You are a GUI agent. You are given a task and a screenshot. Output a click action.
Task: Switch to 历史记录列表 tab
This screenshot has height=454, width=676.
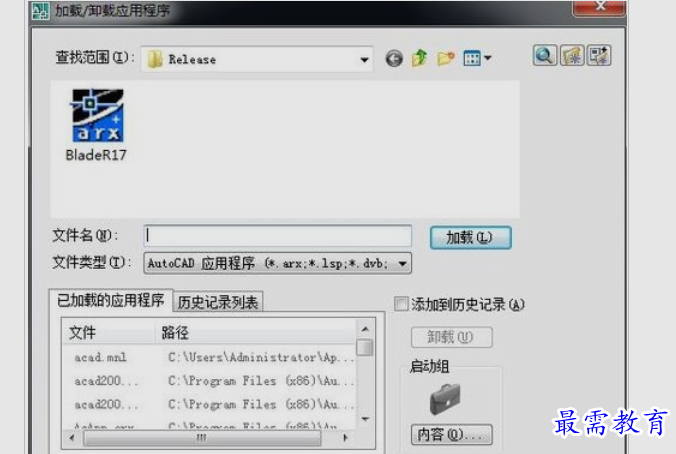(x=218, y=302)
